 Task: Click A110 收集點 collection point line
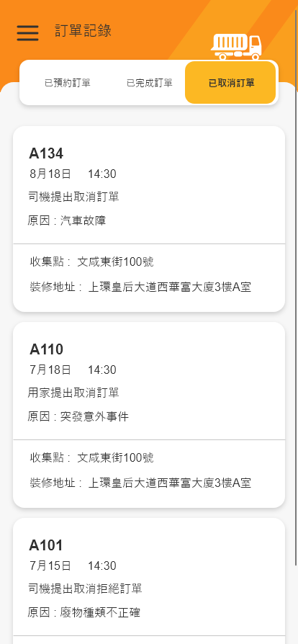pyautogui.click(x=91, y=457)
